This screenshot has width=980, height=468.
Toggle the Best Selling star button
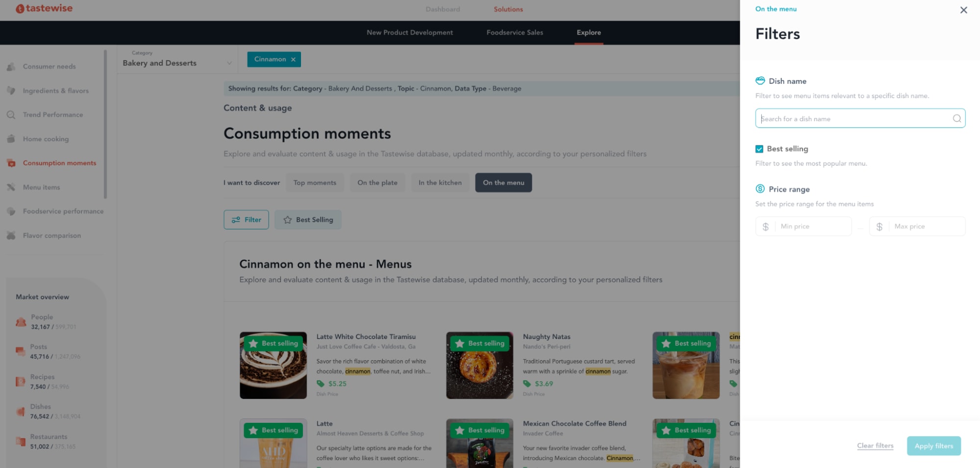pyautogui.click(x=308, y=220)
